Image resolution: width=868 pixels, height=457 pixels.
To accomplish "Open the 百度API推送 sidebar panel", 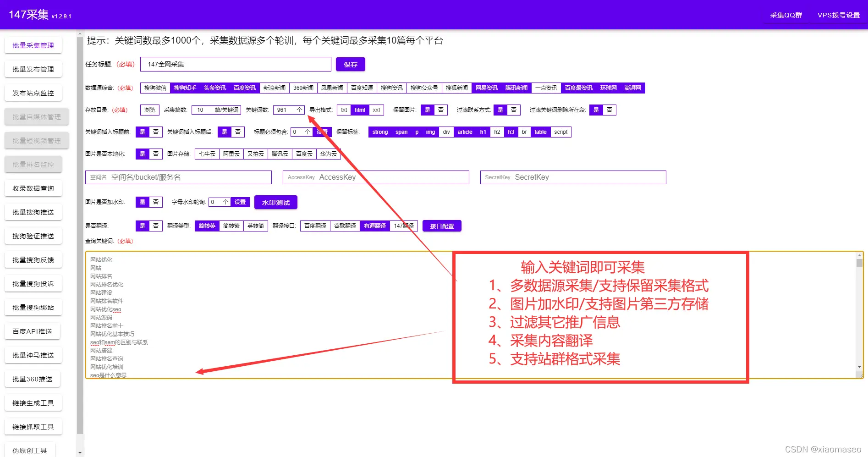I will [x=33, y=331].
